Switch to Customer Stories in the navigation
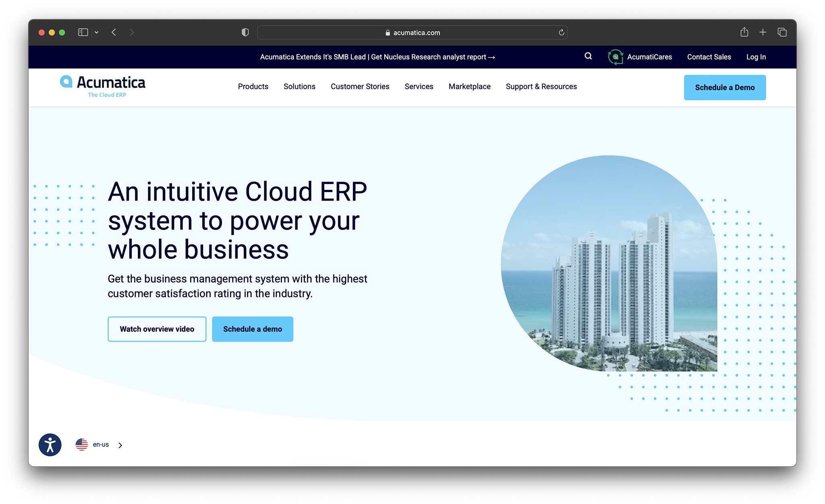 pyautogui.click(x=360, y=86)
